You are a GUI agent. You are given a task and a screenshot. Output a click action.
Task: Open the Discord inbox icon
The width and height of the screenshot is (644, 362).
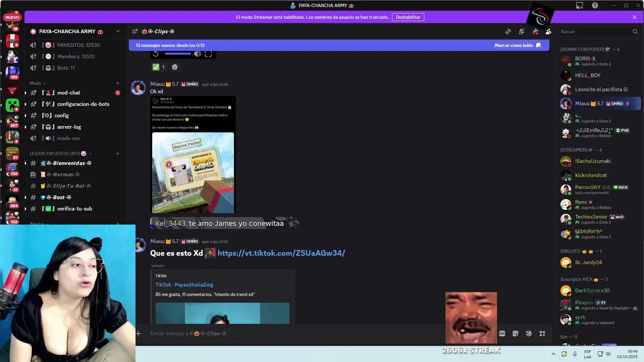coord(580,6)
